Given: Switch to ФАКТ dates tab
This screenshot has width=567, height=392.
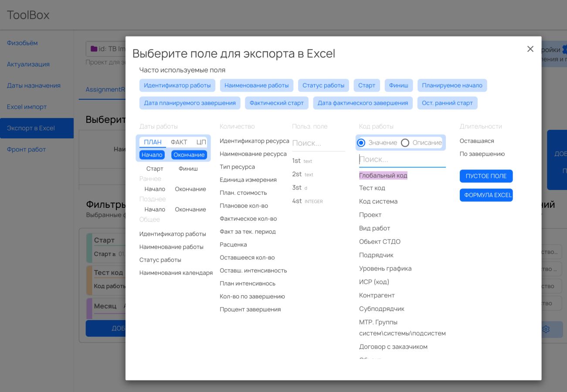Looking at the screenshot, I should [x=179, y=142].
